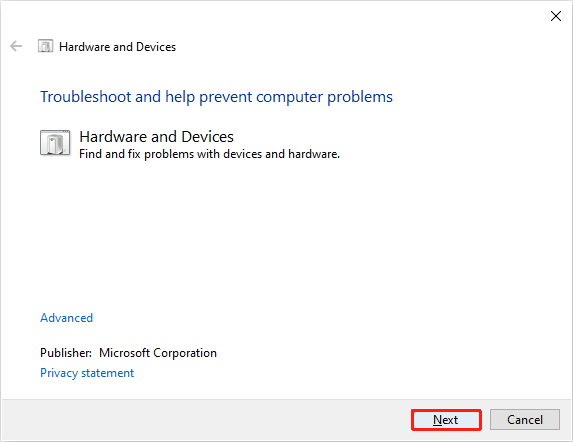Go back using the left arrow
Viewport: 573px width, 442px height.
(x=16, y=46)
